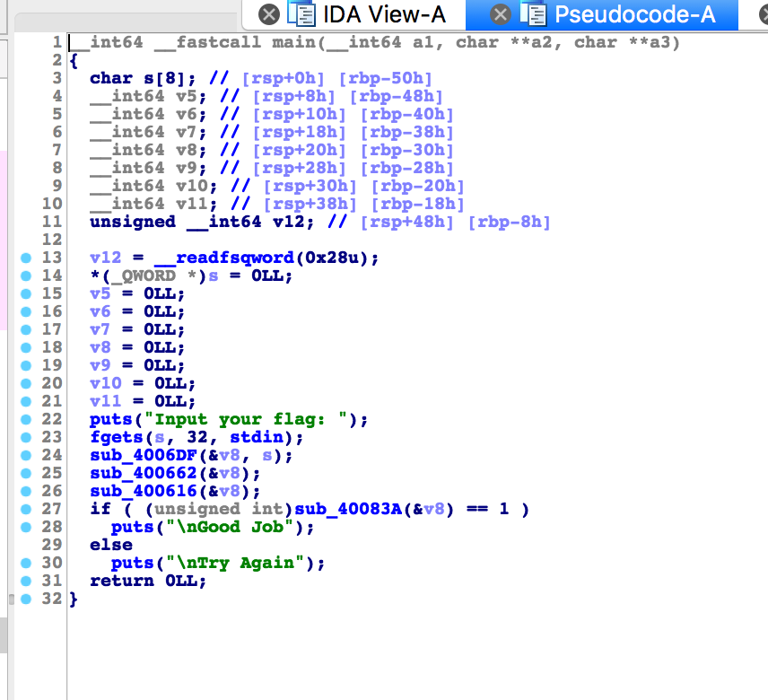The width and height of the screenshot is (768, 700).
Task: Click the "\nGood Job" string
Action: 229,527
